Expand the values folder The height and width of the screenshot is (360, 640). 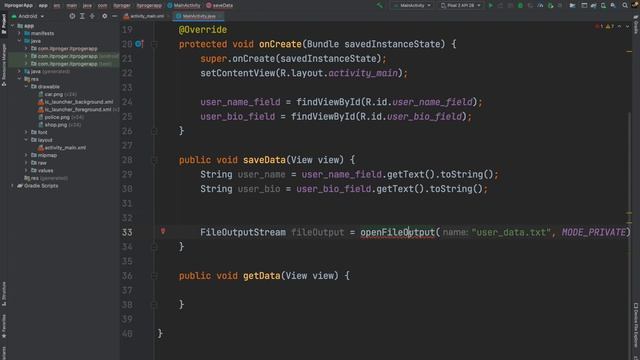point(27,171)
